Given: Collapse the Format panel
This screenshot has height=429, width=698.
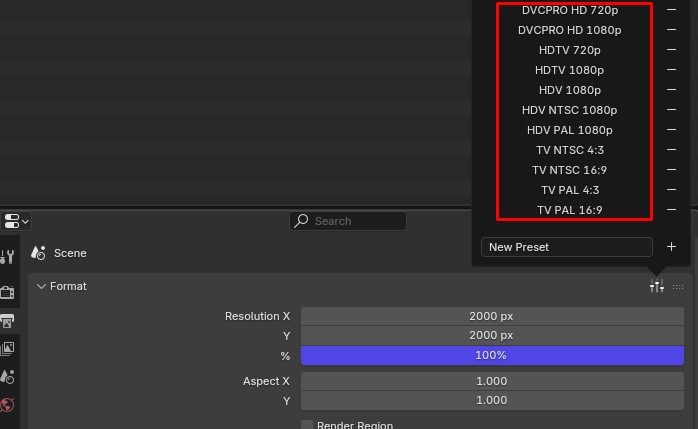Looking at the screenshot, I should click(x=41, y=286).
